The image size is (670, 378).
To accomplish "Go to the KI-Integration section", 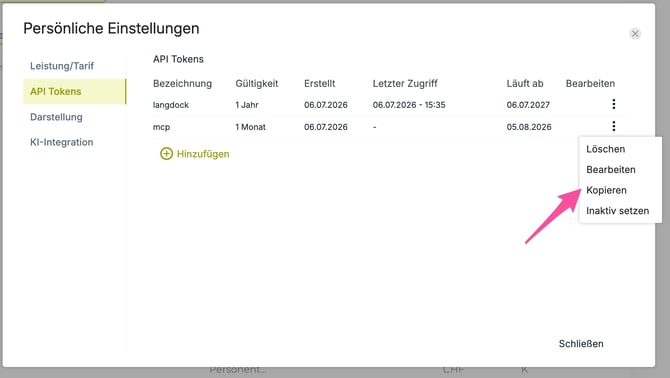I will pos(62,142).
